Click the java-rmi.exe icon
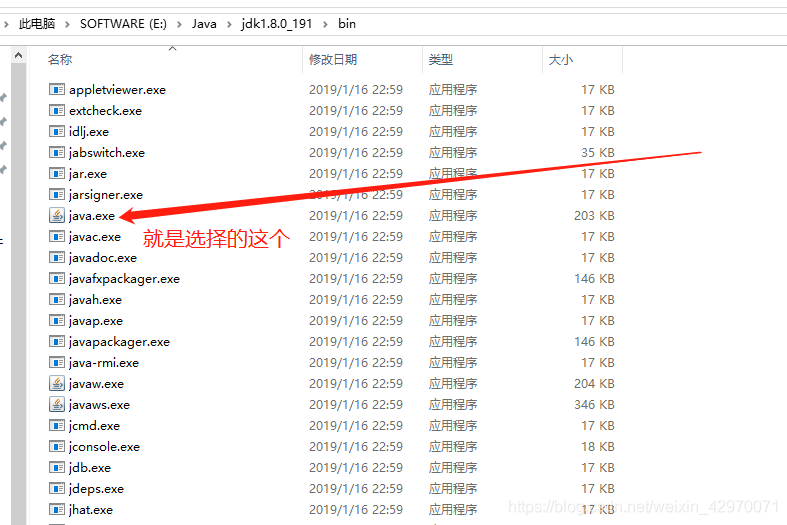This screenshot has height=525, width=787. [x=57, y=362]
